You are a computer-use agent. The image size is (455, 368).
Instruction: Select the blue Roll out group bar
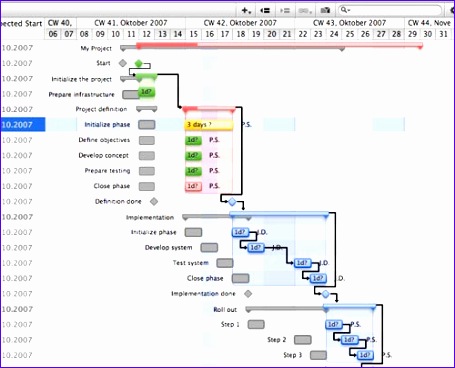(350, 307)
